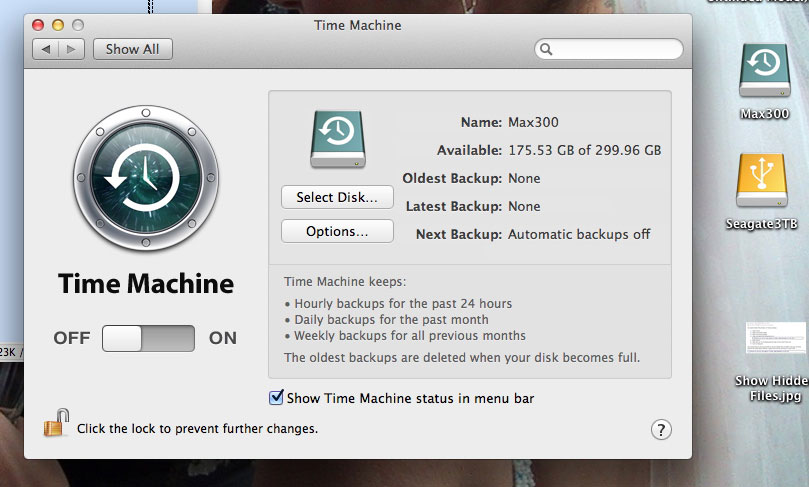Go forward with the right arrow button
Viewport: 809px width, 487px height.
tap(72, 49)
